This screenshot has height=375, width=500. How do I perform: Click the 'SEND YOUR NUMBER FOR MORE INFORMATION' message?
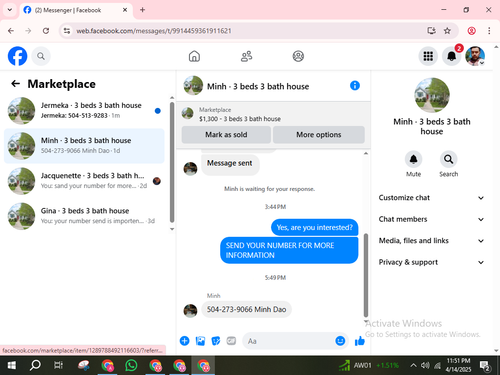[289, 250]
